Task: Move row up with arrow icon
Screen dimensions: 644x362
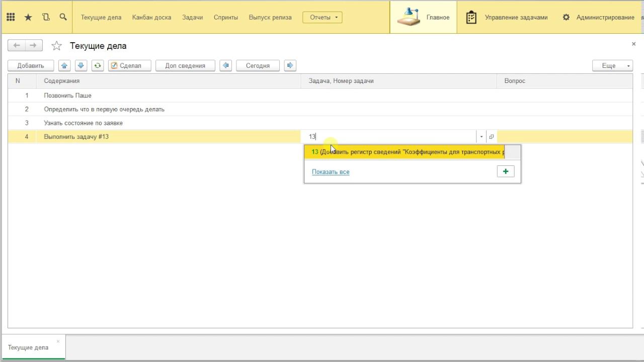Action: point(64,65)
